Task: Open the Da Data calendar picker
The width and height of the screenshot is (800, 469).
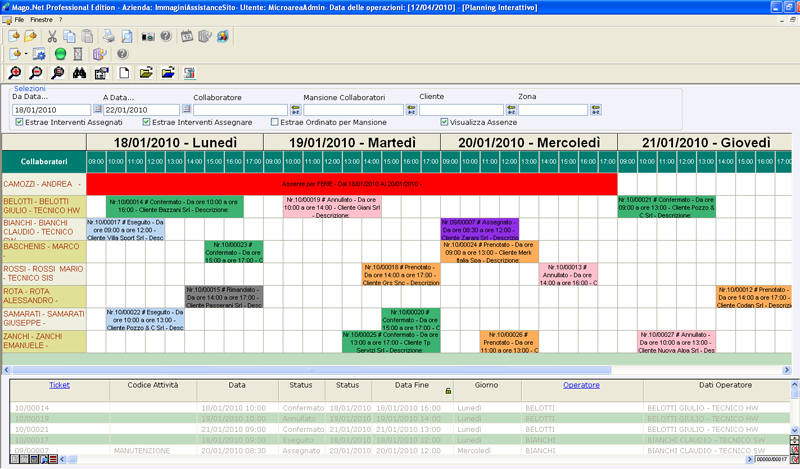Action: click(x=97, y=109)
